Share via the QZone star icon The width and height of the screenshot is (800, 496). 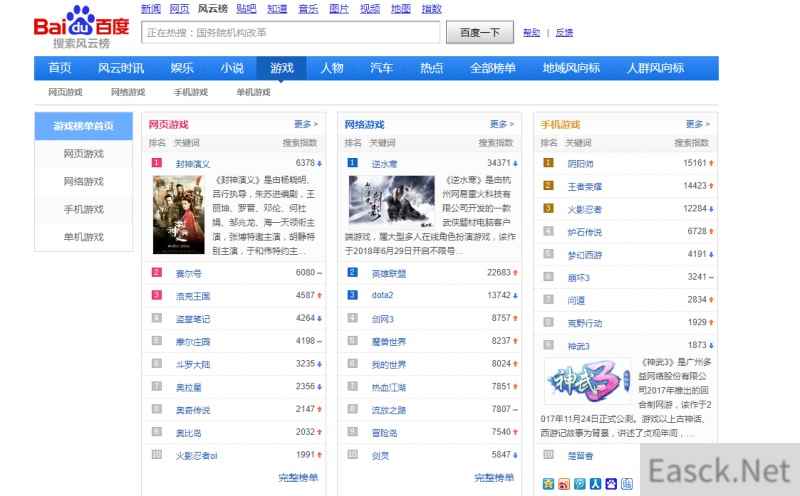point(549,484)
